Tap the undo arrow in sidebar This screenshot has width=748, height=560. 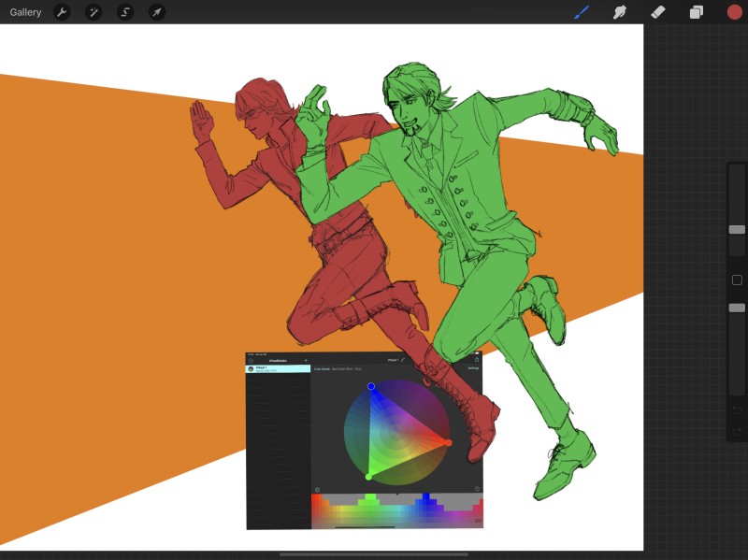click(737, 409)
